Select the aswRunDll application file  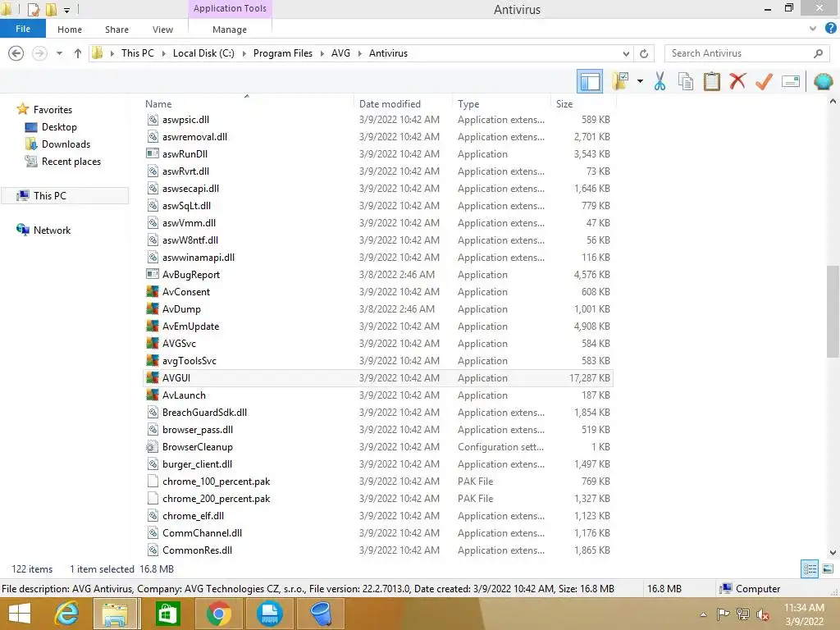point(185,153)
